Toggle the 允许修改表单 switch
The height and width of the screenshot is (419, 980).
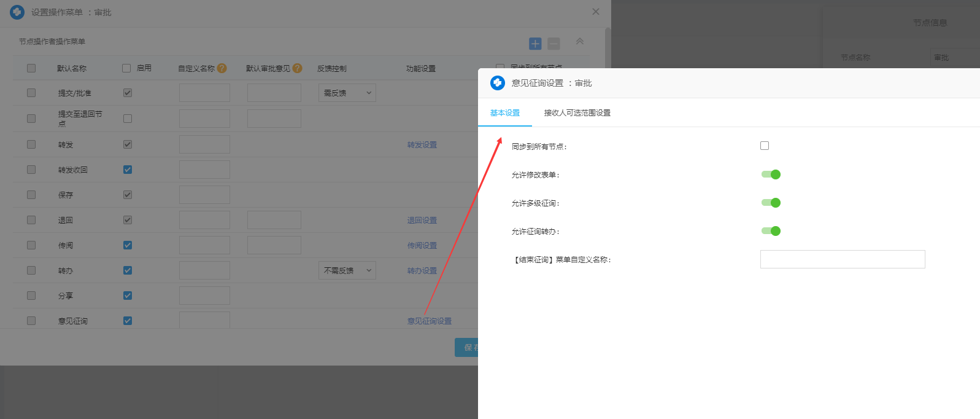pos(771,174)
